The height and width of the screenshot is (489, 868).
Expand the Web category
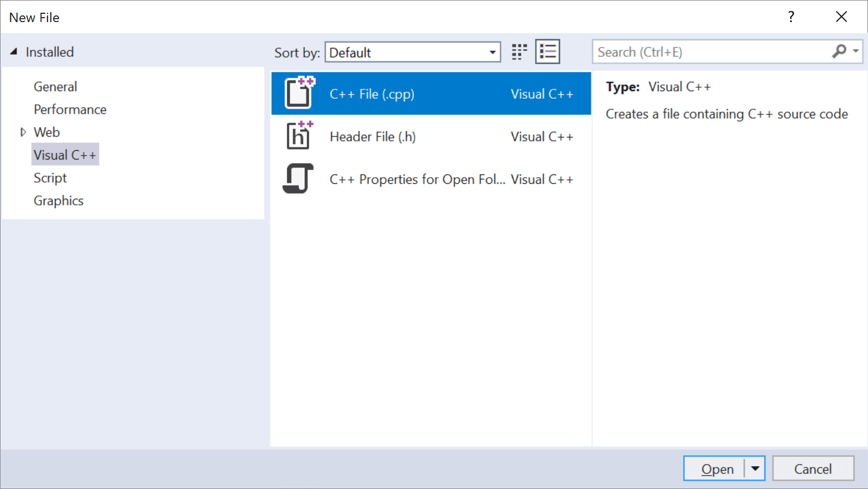[x=23, y=132]
